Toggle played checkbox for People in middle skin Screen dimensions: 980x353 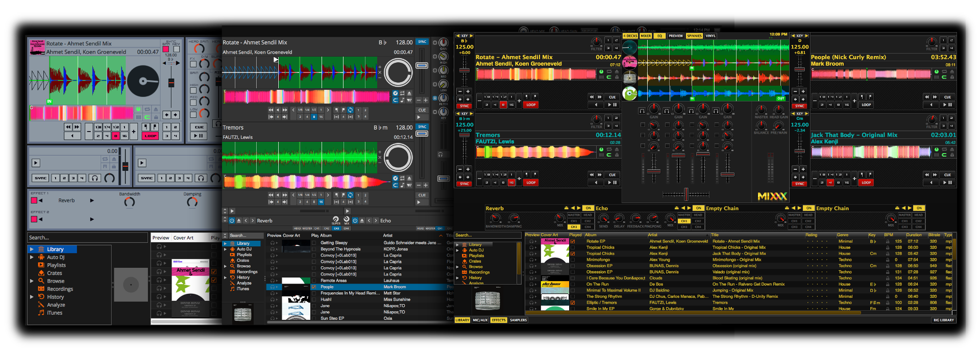(x=314, y=287)
